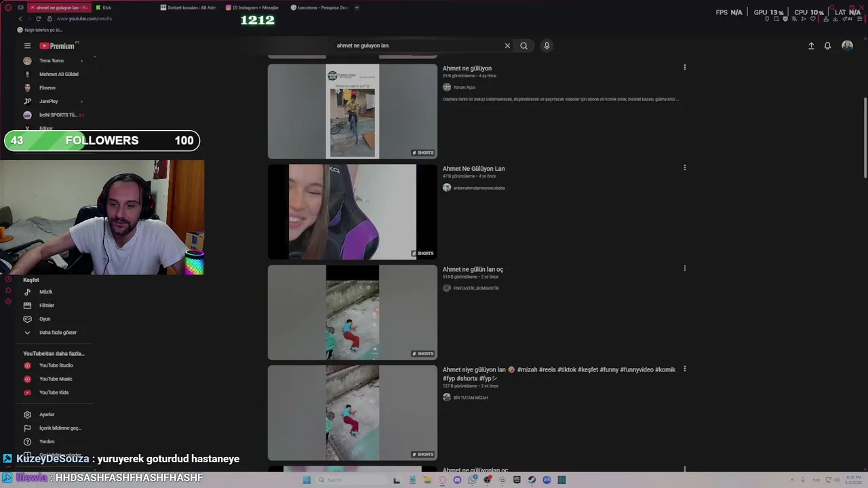The width and height of the screenshot is (868, 488).
Task: Open WhatsApp from the taskbar
Action: point(472,480)
